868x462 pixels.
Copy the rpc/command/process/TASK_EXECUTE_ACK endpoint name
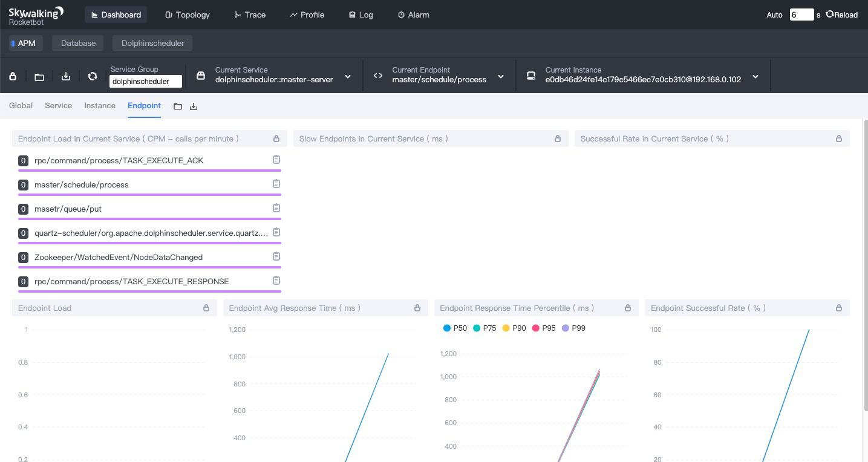(276, 160)
